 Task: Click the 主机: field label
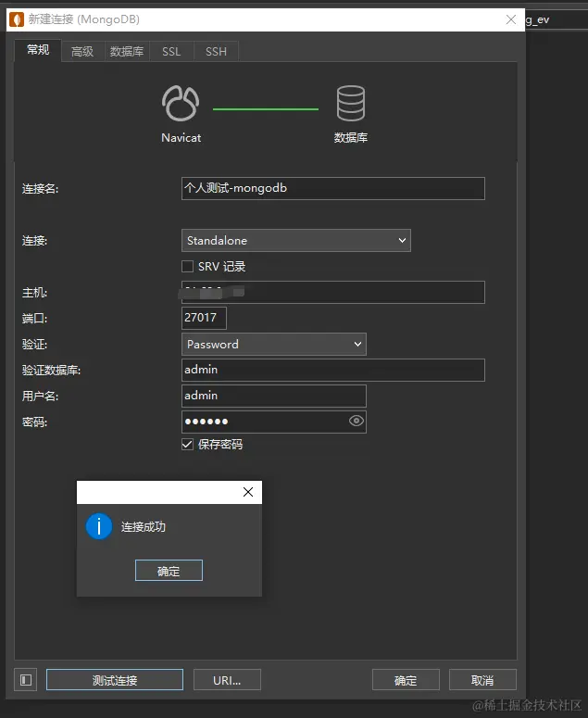pyautogui.click(x=35, y=292)
